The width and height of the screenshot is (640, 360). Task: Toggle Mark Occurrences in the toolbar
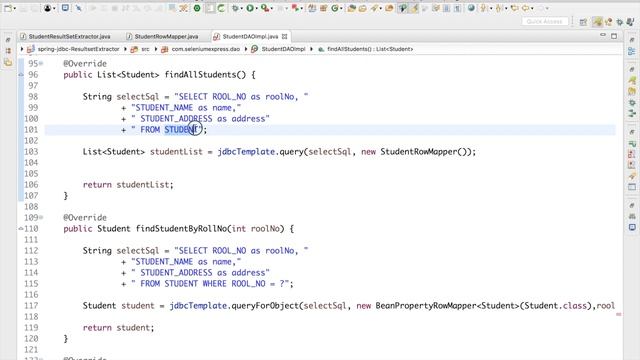click(414, 8)
